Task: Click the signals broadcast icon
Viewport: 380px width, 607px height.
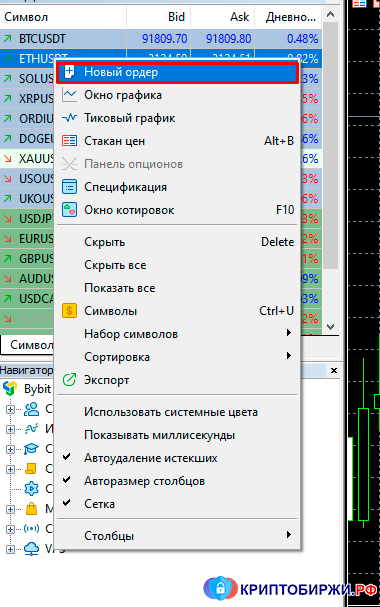Action: pyautogui.click(x=31, y=528)
